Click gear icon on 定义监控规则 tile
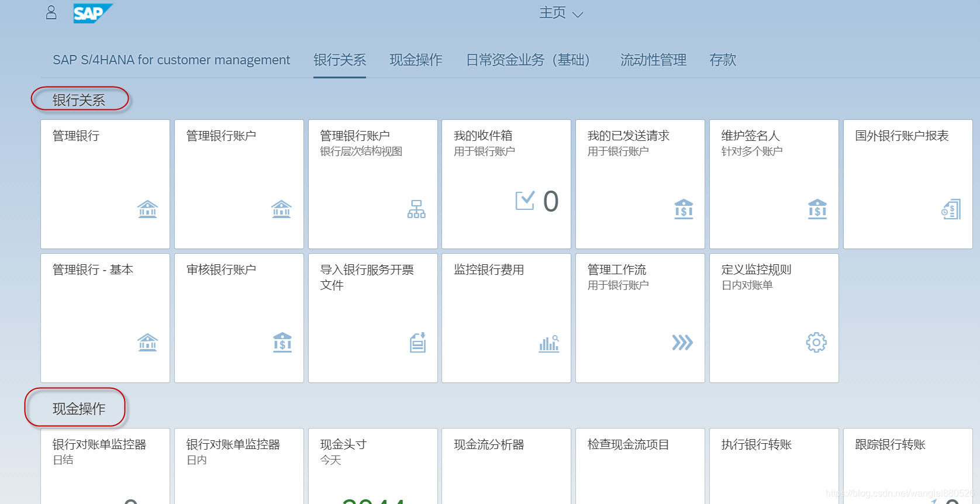This screenshot has width=980, height=504. click(816, 342)
